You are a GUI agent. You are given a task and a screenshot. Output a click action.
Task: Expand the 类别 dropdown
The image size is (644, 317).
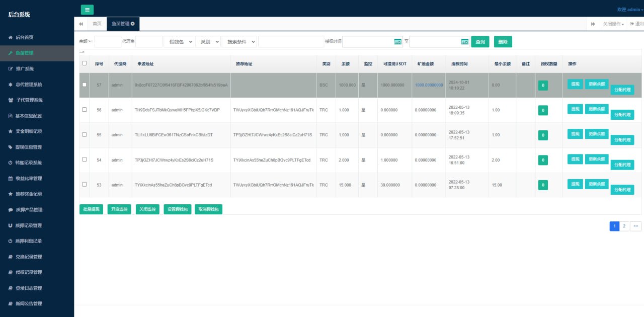(208, 42)
